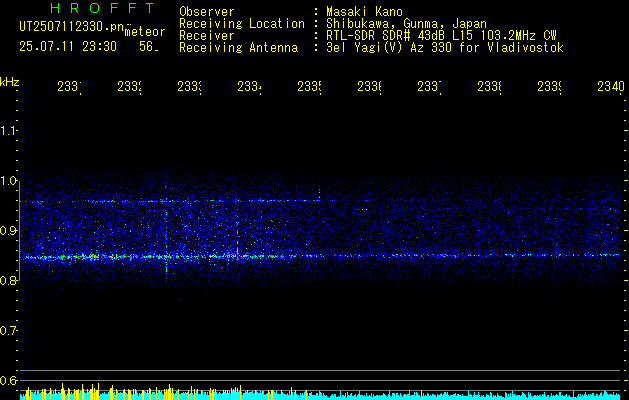The image size is (629, 400).
Task: Click the 0.8 kHz axis label
Action: pyautogui.click(x=8, y=280)
